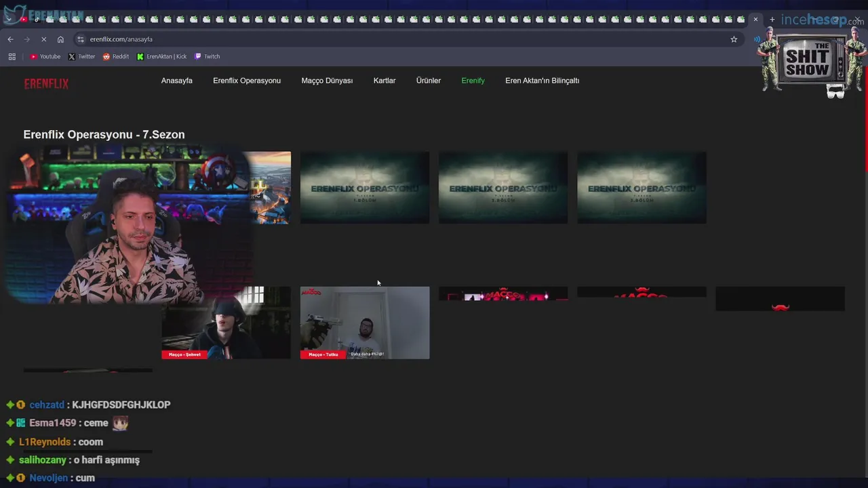
Task: Play Erenflix Operasyonu 1. Bölüm thumbnail
Action: [365, 188]
